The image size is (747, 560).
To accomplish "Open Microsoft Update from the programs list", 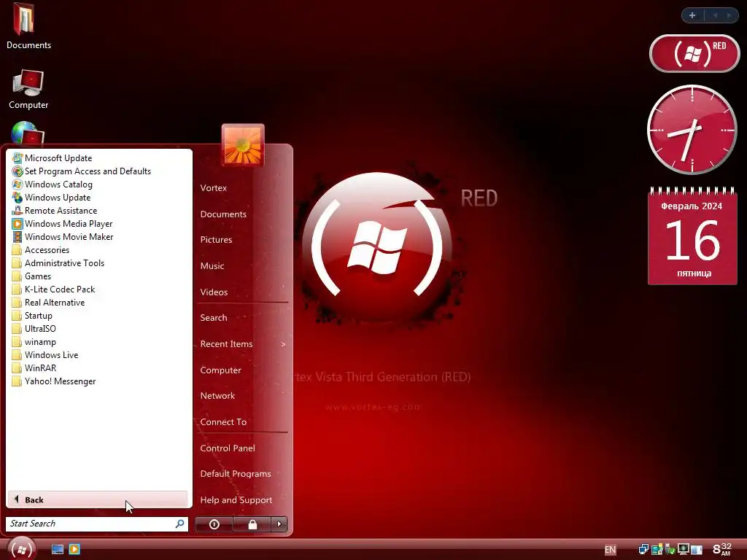I will click(52, 158).
